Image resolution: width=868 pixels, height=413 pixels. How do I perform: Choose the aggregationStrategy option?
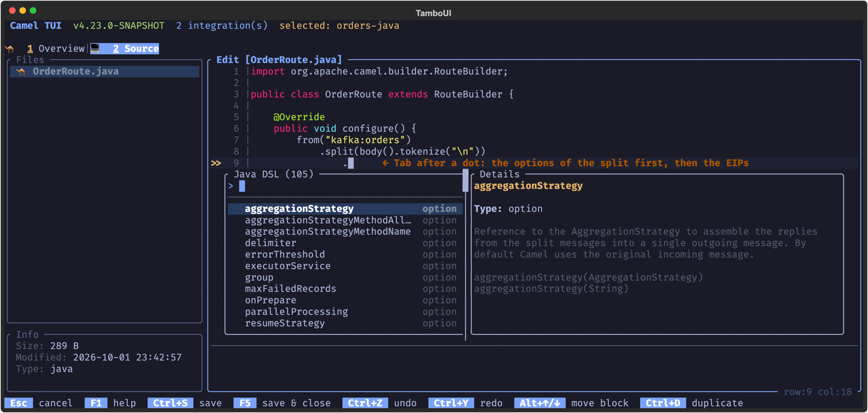pos(346,209)
